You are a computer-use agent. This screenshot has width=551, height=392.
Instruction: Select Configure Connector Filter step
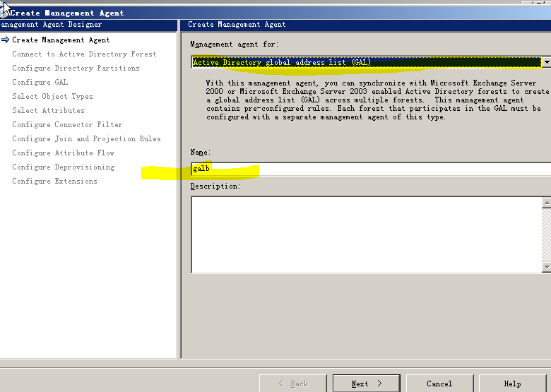click(67, 125)
